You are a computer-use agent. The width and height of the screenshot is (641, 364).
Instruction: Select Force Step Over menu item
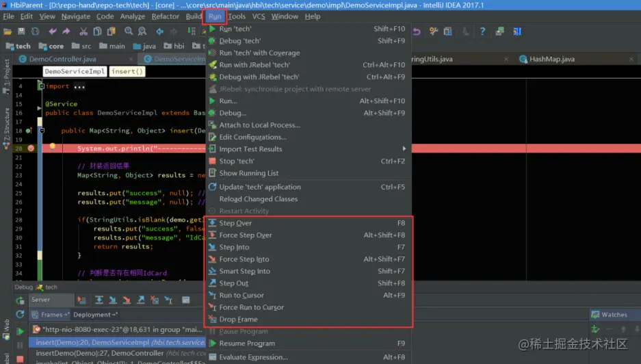tap(309, 235)
